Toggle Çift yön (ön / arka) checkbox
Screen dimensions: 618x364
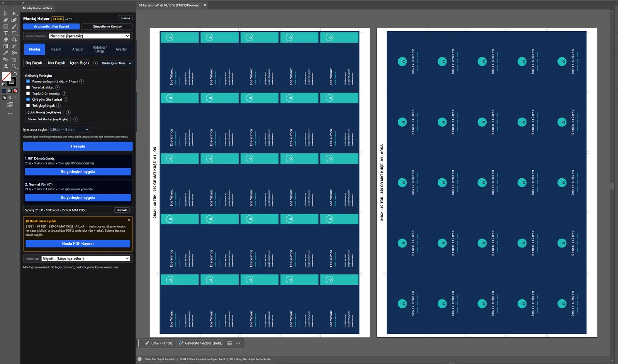28,99
